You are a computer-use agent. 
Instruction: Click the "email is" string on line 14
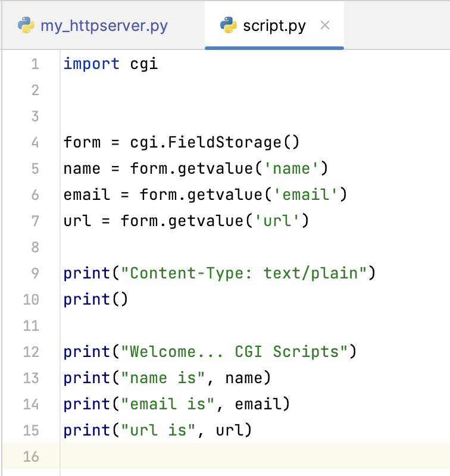tap(168, 404)
